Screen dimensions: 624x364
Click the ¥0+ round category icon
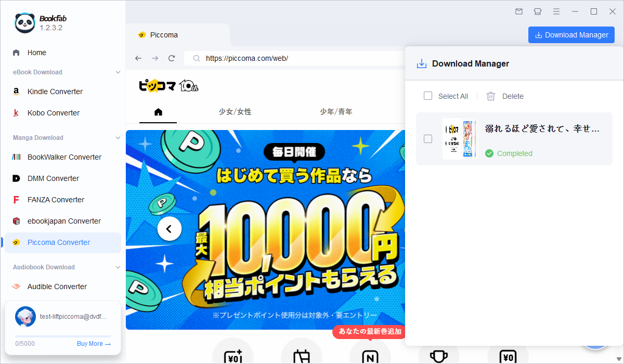click(232, 352)
